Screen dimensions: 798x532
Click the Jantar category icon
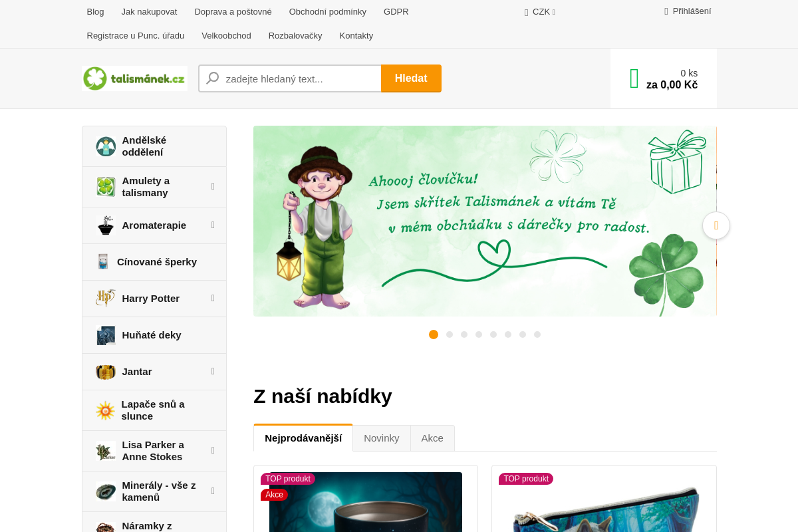click(x=106, y=372)
